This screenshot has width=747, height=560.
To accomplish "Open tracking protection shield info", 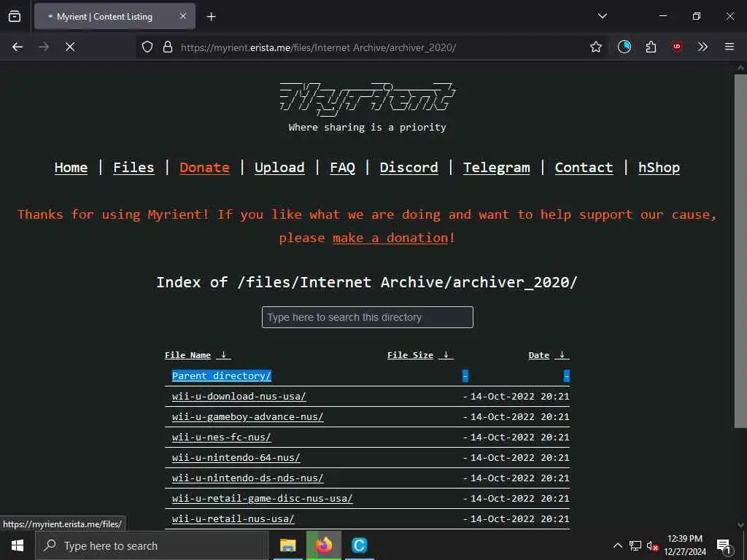I will pos(147,47).
